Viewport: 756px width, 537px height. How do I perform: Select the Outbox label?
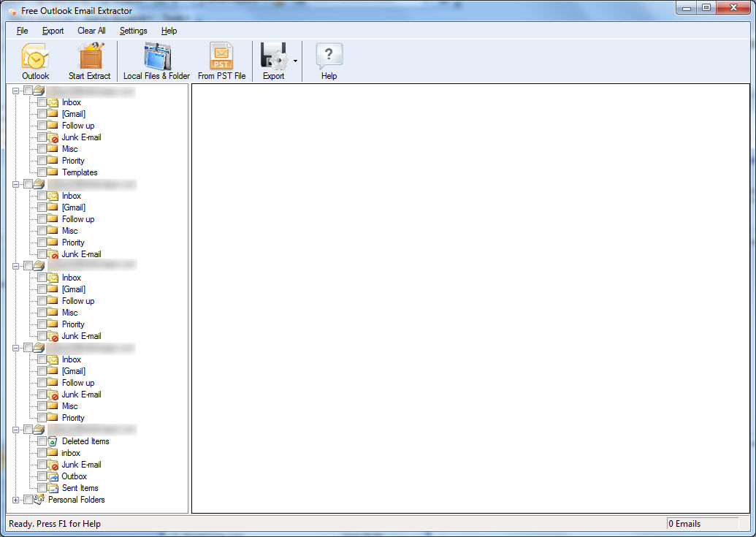tap(75, 476)
